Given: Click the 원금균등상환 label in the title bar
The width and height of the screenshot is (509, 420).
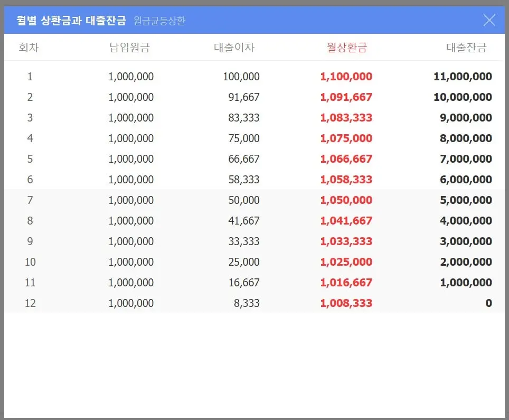Looking at the screenshot, I should 160,22.
